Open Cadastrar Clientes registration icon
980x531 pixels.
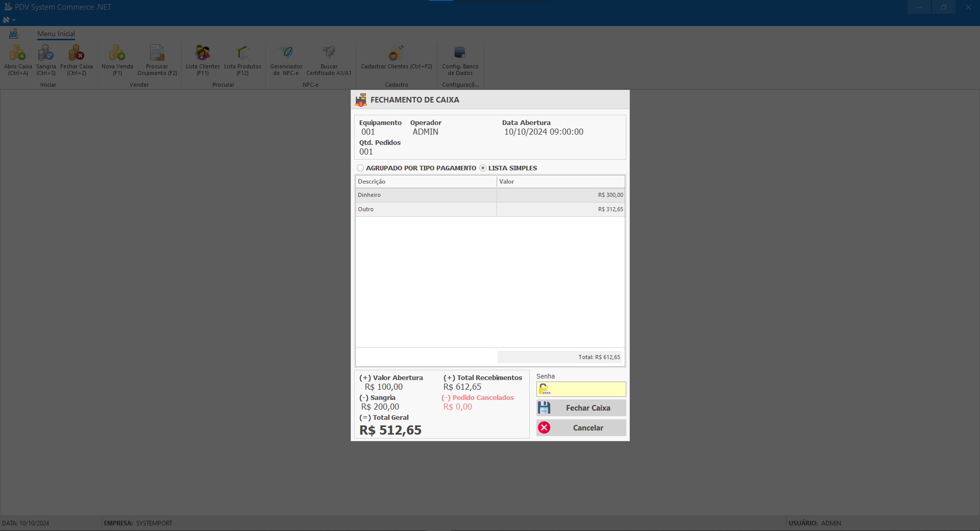click(x=396, y=53)
